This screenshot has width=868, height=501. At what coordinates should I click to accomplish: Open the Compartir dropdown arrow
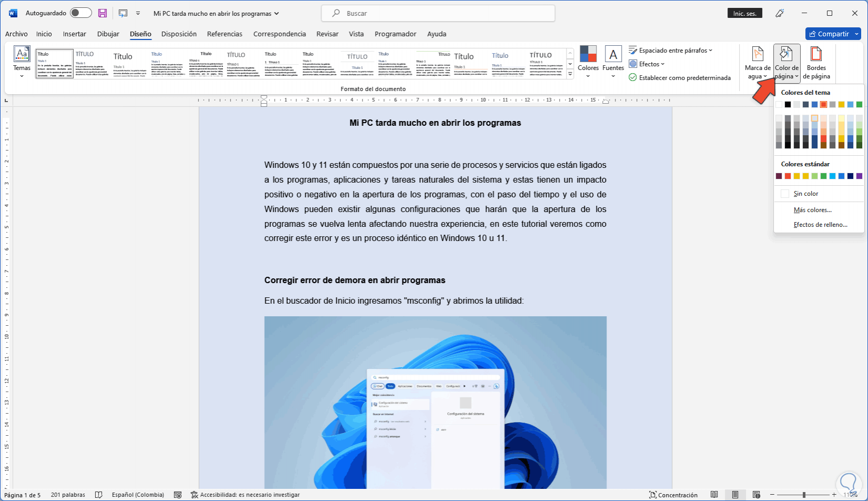coord(856,34)
